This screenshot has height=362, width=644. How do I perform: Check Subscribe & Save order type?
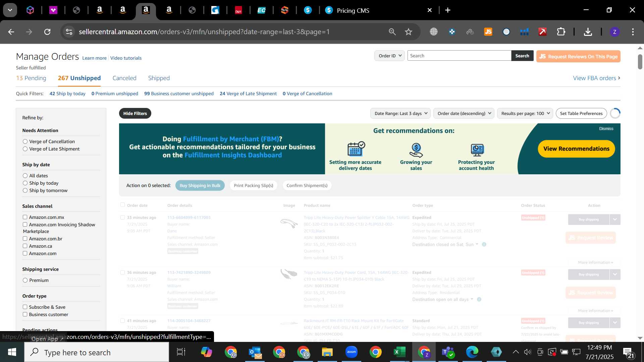pyautogui.click(x=25, y=307)
